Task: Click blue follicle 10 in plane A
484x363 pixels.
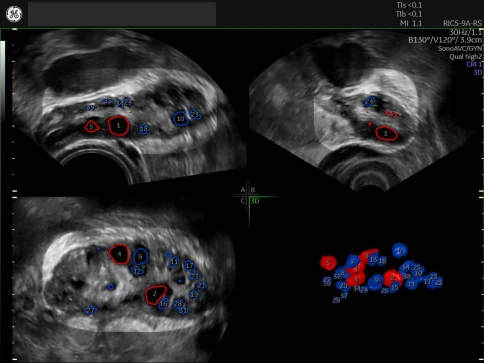Action: tap(181, 118)
